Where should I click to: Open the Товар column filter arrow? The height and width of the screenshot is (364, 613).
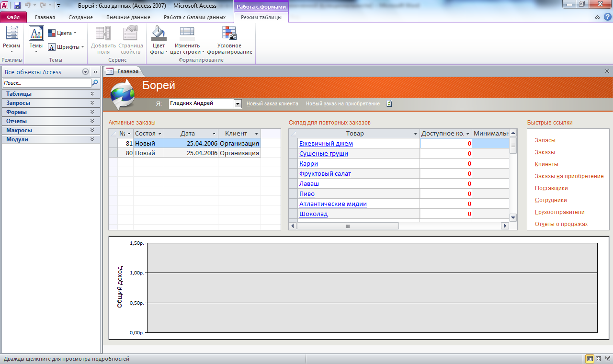[x=416, y=134]
